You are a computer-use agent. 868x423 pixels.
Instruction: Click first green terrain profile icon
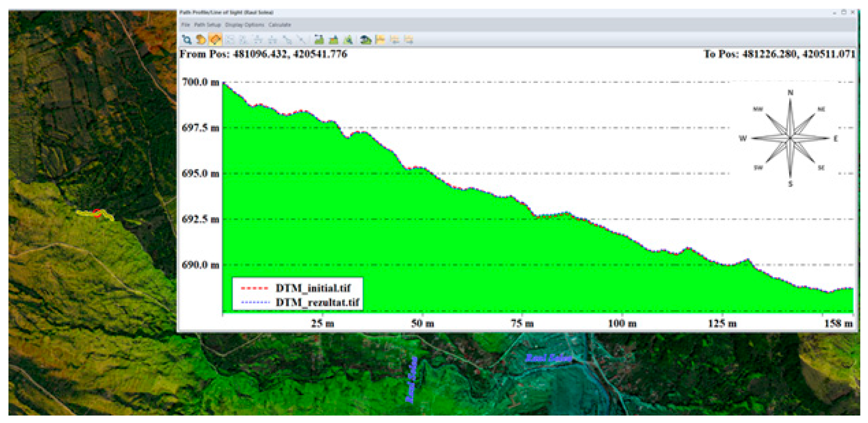pos(319,40)
